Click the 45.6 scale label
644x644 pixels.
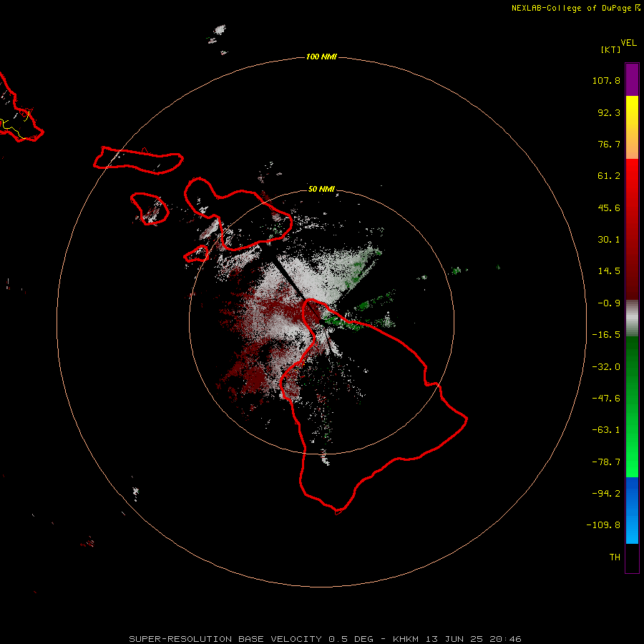(609, 208)
